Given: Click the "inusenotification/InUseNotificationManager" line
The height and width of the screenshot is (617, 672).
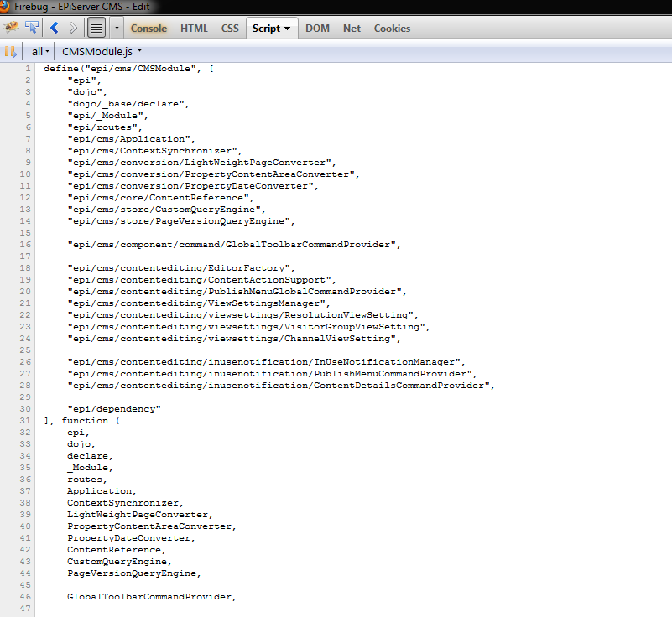Looking at the screenshot, I should click(x=266, y=362).
